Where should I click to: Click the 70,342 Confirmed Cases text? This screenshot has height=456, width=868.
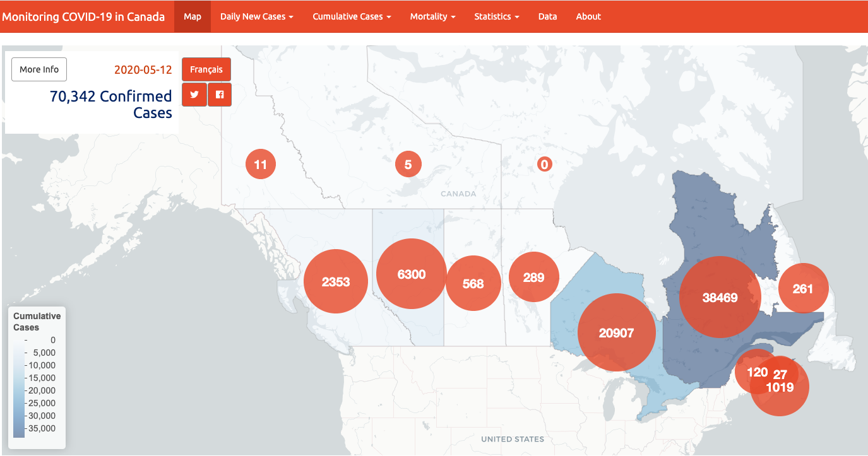tap(110, 105)
